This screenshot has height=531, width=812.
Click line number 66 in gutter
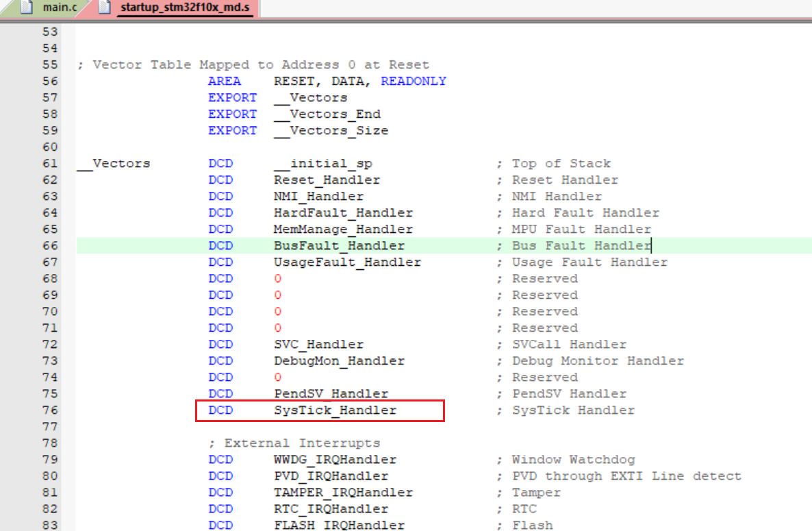(50, 246)
